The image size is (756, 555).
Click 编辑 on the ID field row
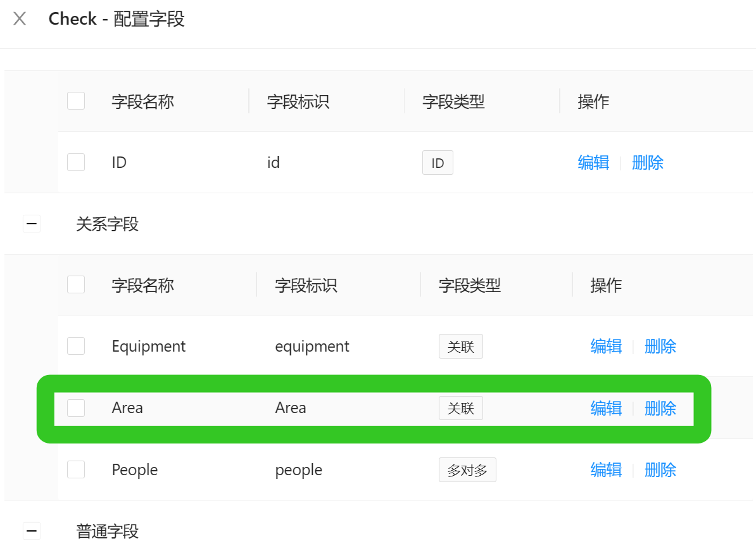click(593, 163)
